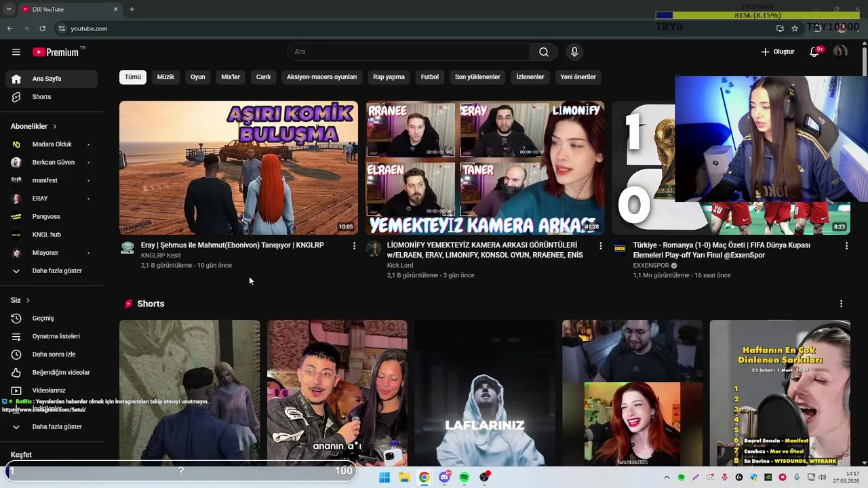Viewport: 868px width, 488px height.
Task: Open the Shorts shelf options menu
Action: point(841,304)
